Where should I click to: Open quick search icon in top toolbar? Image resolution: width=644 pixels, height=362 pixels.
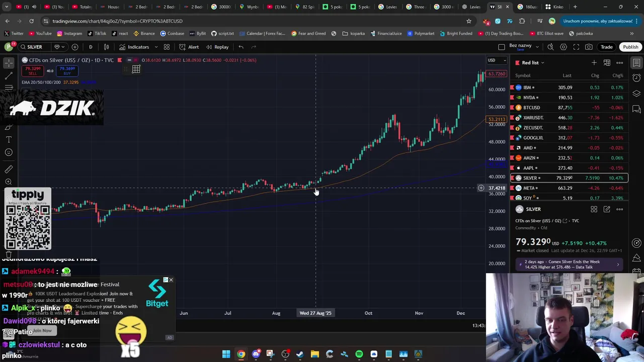click(550, 47)
